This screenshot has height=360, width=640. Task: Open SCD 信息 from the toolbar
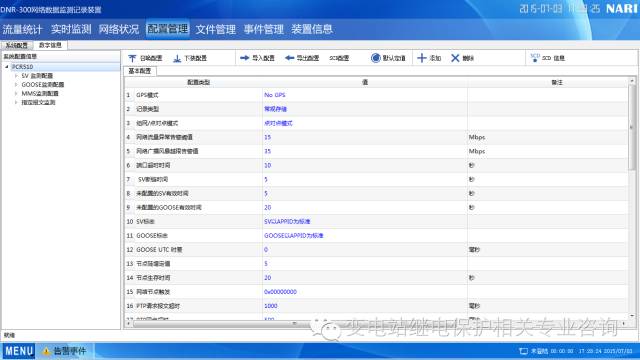[x=547, y=58]
